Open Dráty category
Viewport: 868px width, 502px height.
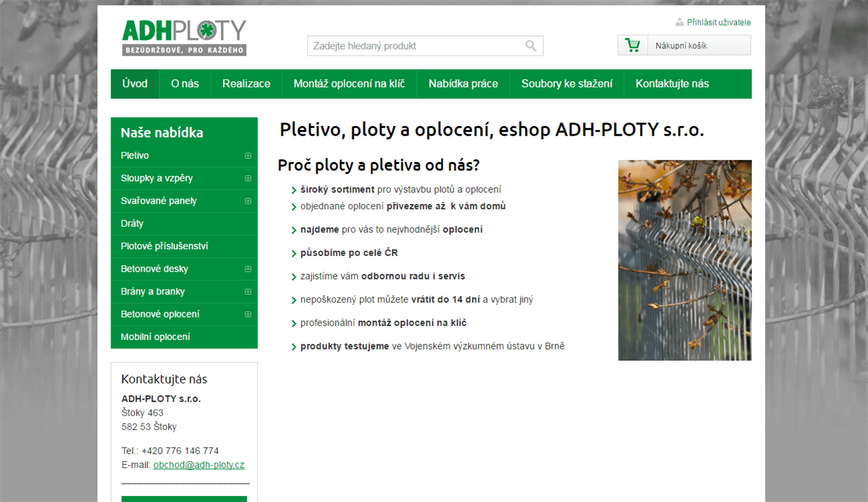(132, 224)
